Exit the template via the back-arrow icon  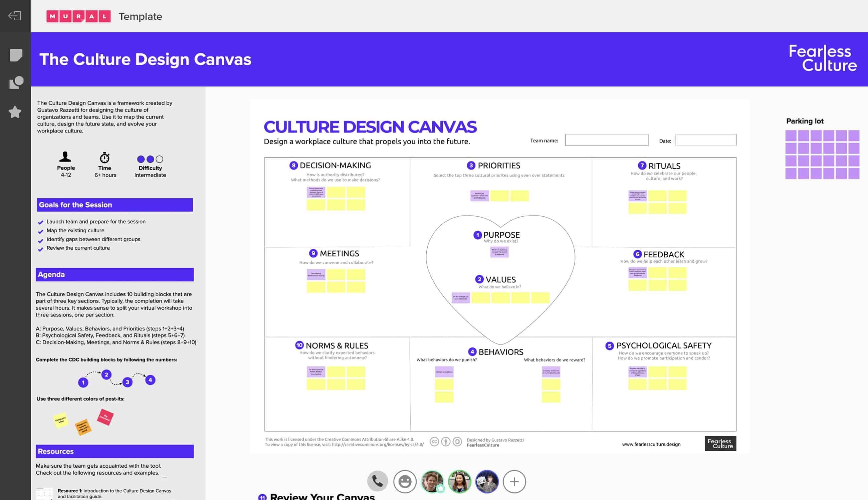[15, 16]
